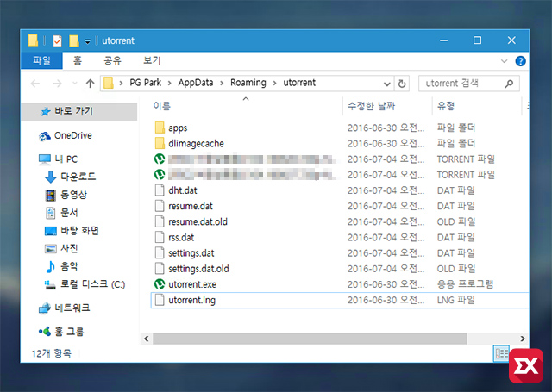
Task: Sort by the Type (유형) column header
Action: [x=446, y=105]
